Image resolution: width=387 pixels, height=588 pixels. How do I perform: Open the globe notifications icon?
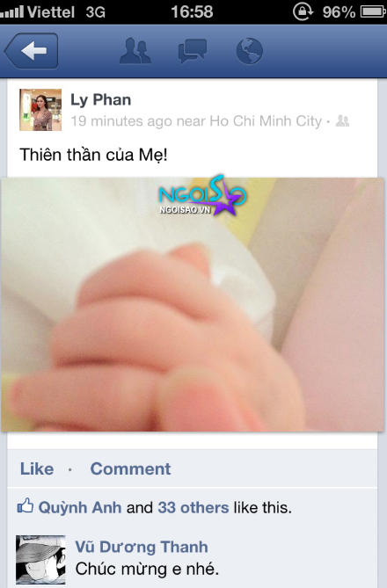pyautogui.click(x=250, y=51)
